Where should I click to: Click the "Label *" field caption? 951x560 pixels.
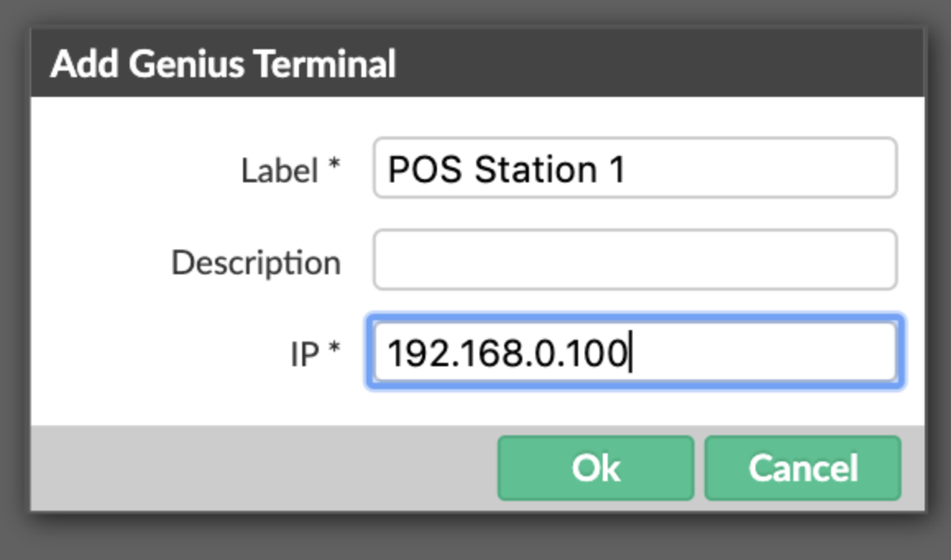tap(290, 171)
